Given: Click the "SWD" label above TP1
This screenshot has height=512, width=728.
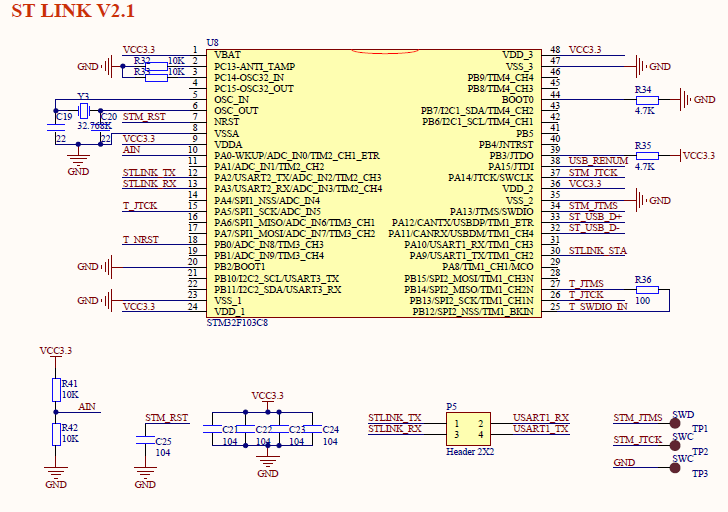Looking at the screenshot, I should coord(683,415).
